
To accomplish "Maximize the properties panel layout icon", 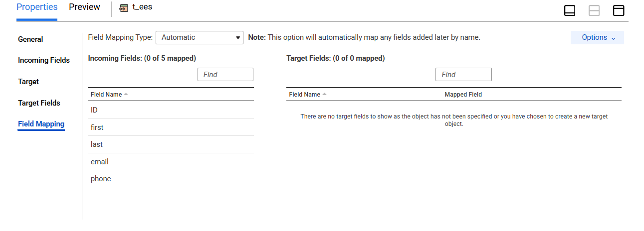I will [x=619, y=10].
